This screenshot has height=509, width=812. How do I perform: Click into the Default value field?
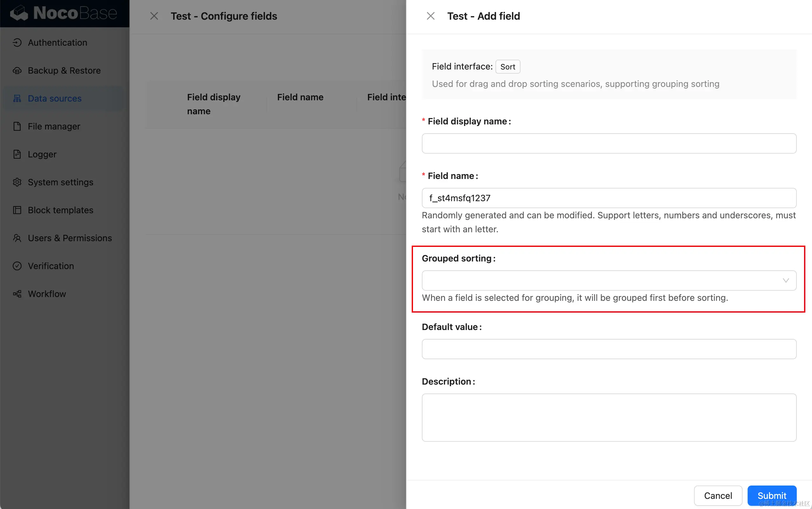tap(609, 349)
